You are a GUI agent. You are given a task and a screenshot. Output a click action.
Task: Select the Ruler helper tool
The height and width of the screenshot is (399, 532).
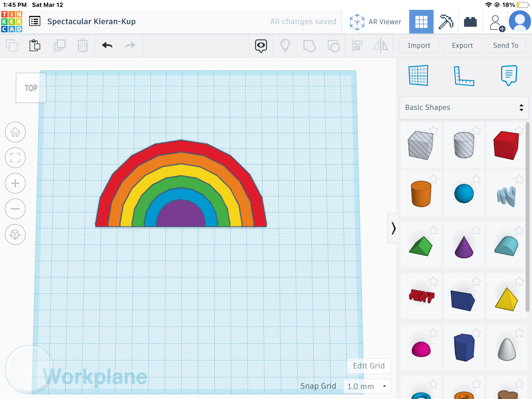click(463, 76)
